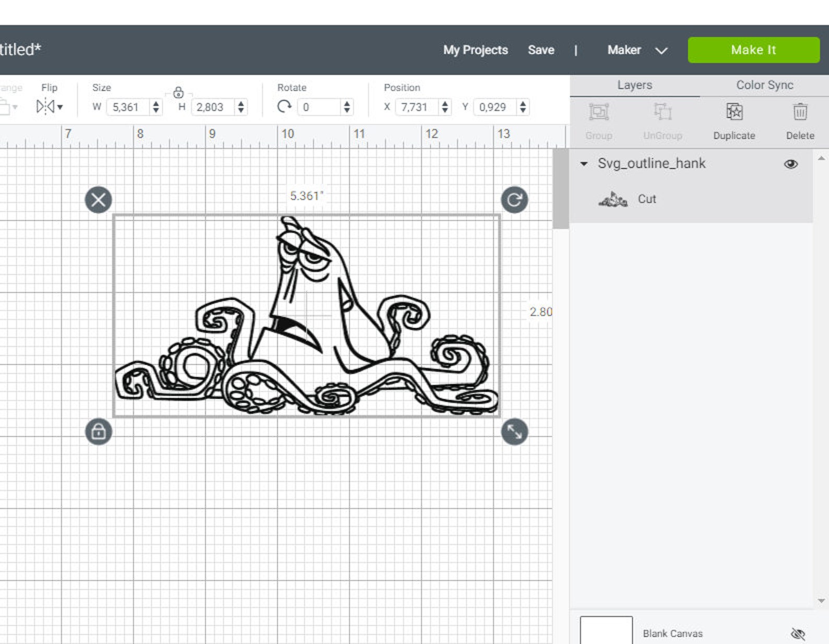Image resolution: width=829 pixels, height=644 pixels.
Task: Open My Projects
Action: pyautogui.click(x=476, y=50)
